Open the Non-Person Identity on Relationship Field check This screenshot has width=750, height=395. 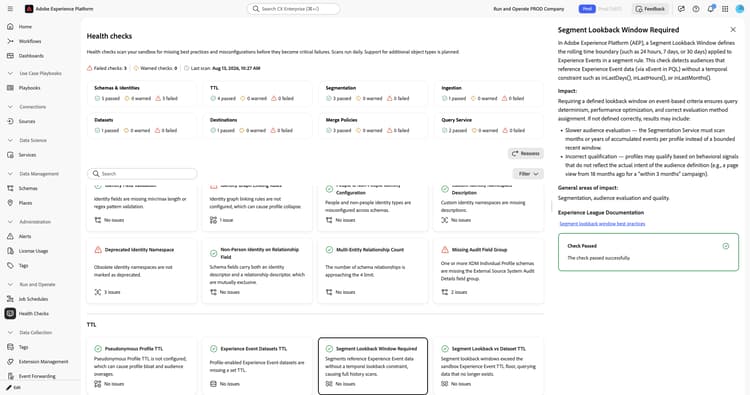[257, 271]
